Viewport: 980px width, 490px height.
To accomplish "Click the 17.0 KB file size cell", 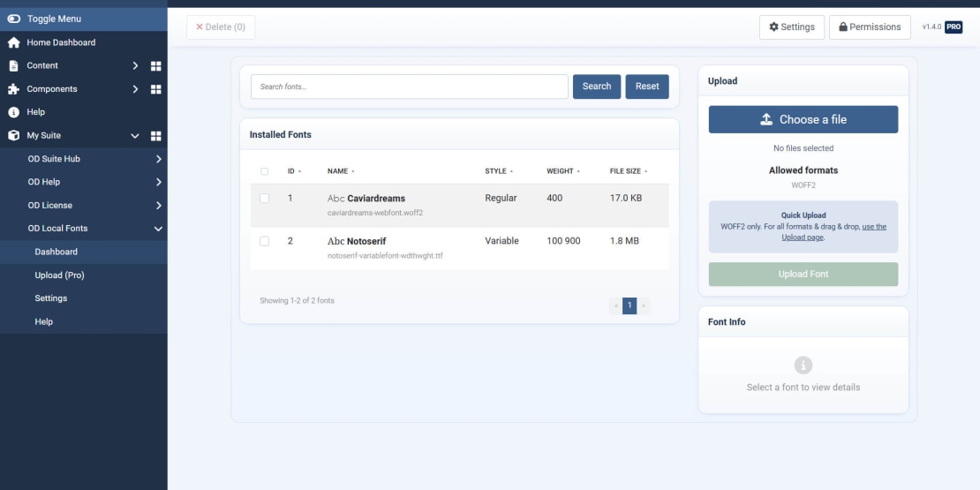I will [626, 198].
